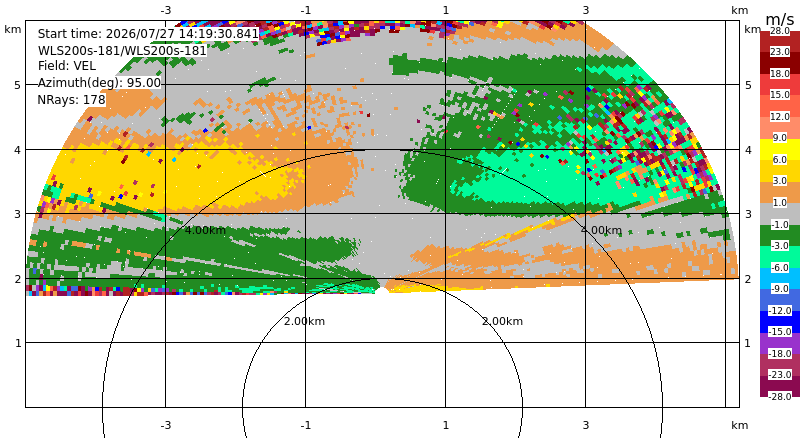
Task: Click the m/s colorbar unit title
Action: click(x=780, y=20)
